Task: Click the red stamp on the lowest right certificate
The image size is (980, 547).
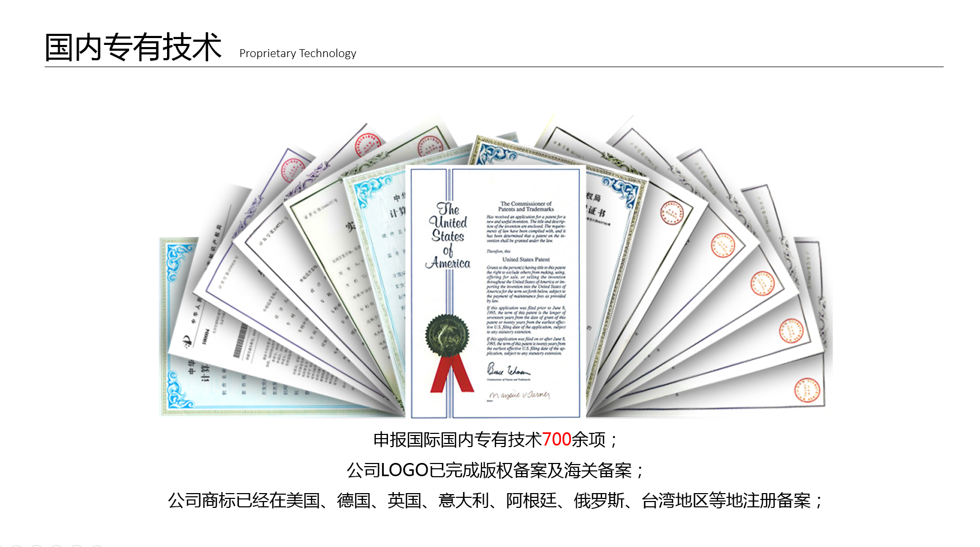Action: click(x=807, y=390)
